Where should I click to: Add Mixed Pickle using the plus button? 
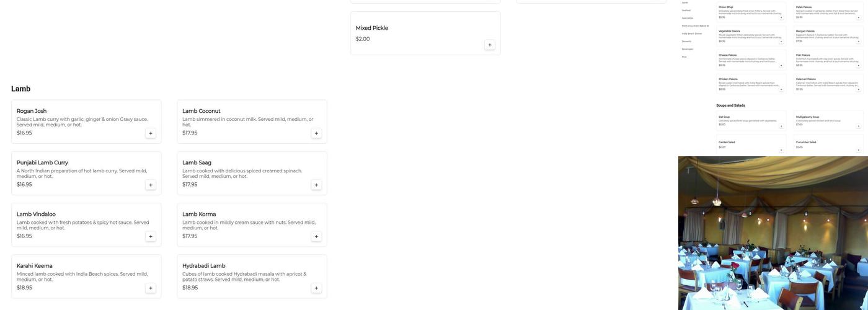489,45
